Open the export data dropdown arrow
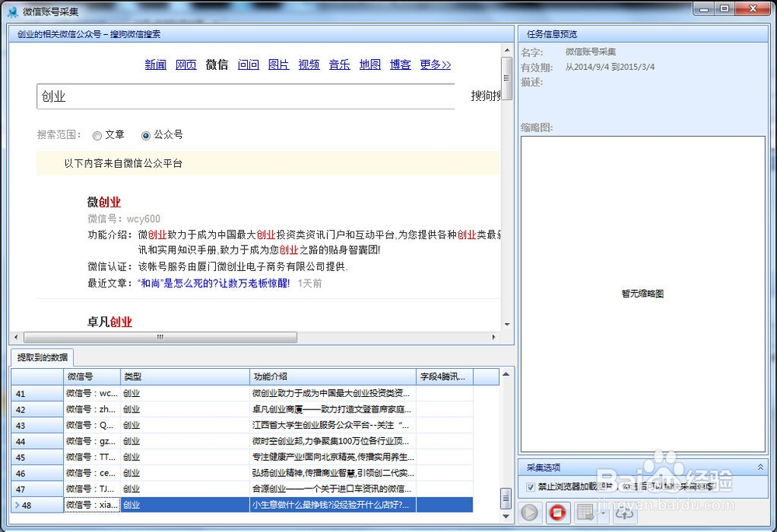This screenshot has height=532, width=777. 603,512
